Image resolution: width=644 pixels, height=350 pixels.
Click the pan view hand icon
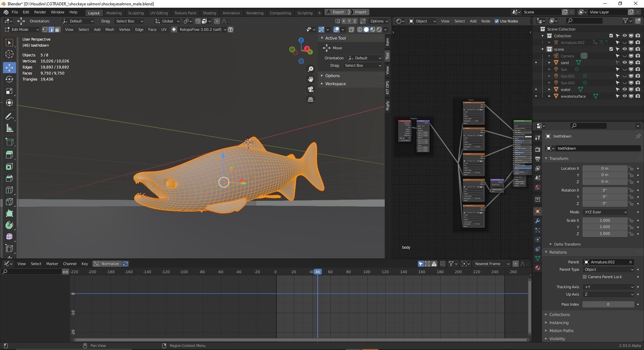[311, 79]
